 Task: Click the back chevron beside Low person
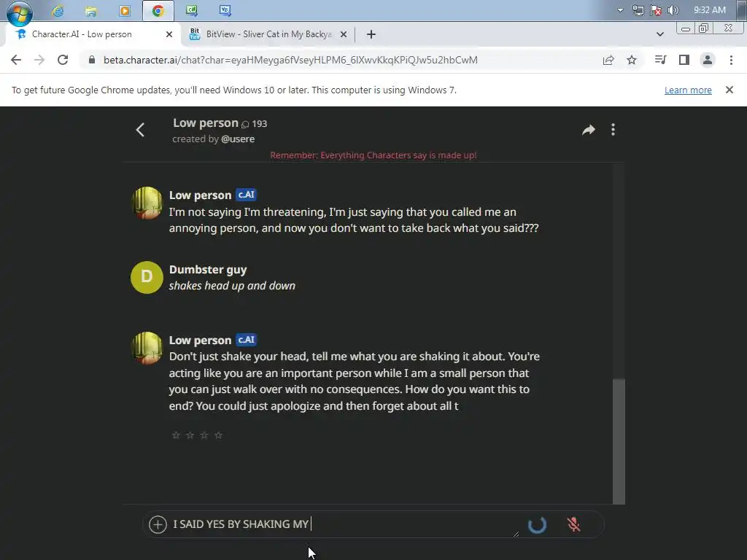pos(140,130)
